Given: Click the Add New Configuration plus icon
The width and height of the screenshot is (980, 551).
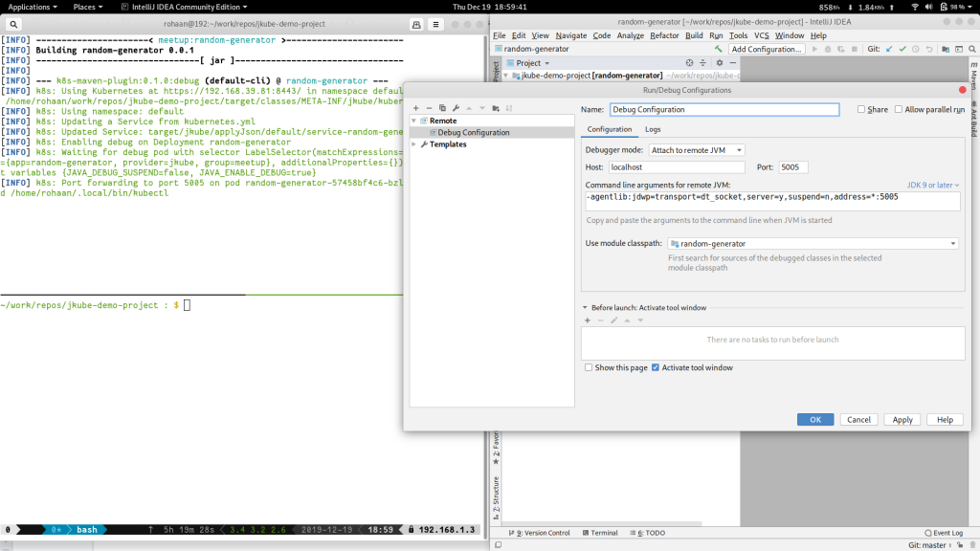Looking at the screenshot, I should tap(416, 108).
